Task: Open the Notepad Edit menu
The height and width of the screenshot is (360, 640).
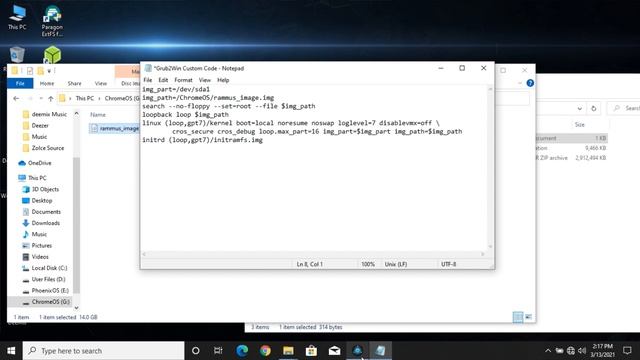Action: [x=163, y=80]
